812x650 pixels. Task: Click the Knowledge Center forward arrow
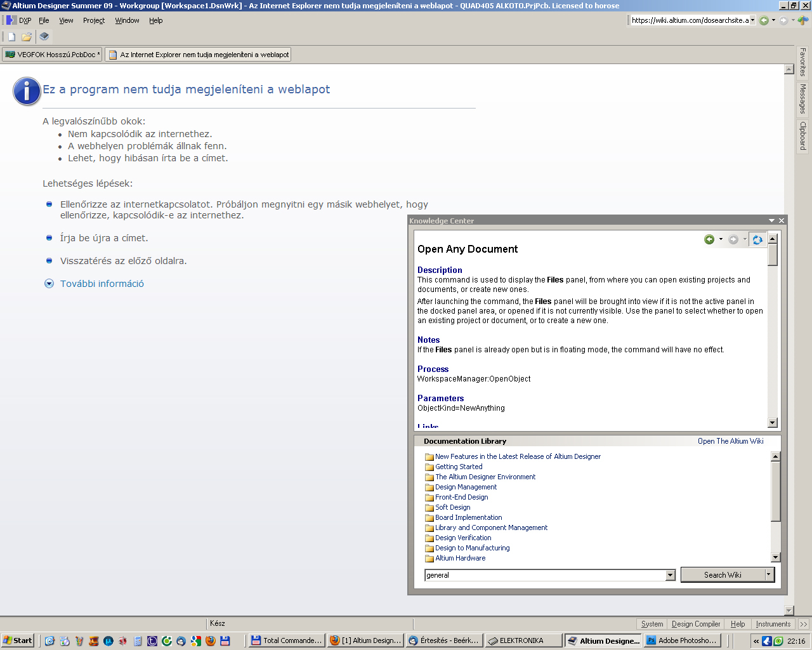[733, 239]
